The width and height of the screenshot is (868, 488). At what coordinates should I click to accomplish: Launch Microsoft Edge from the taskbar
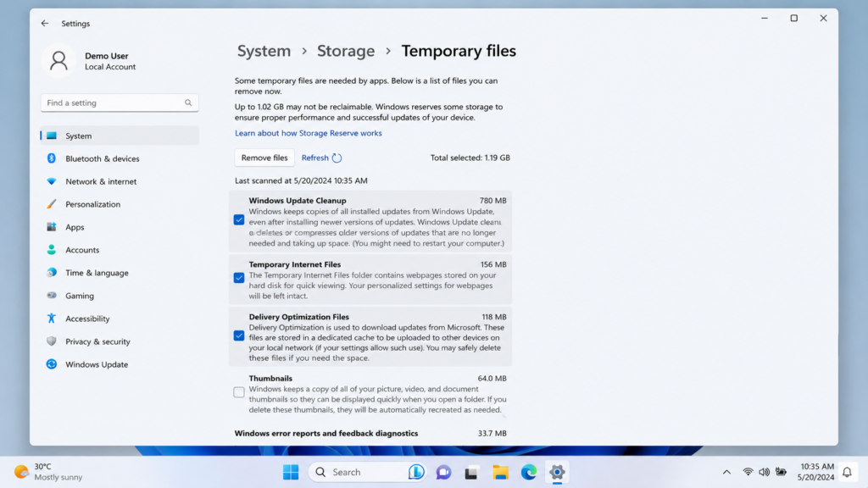coord(529,472)
